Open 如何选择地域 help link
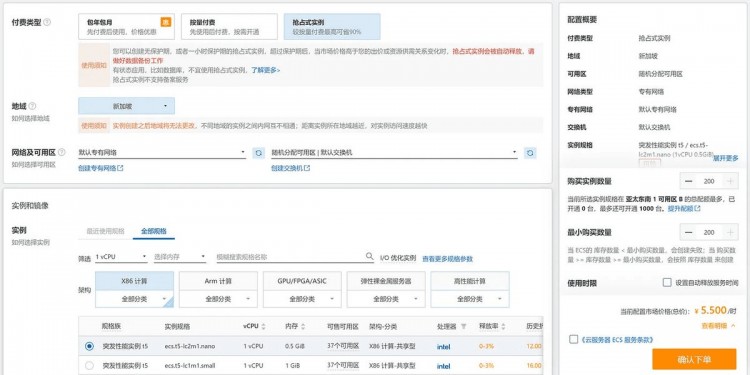This screenshot has width=750, height=375. coord(31,118)
